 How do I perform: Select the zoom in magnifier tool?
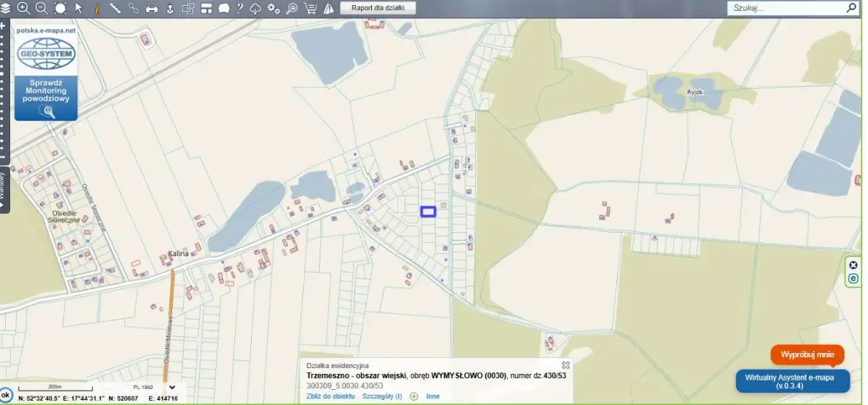click(23, 9)
